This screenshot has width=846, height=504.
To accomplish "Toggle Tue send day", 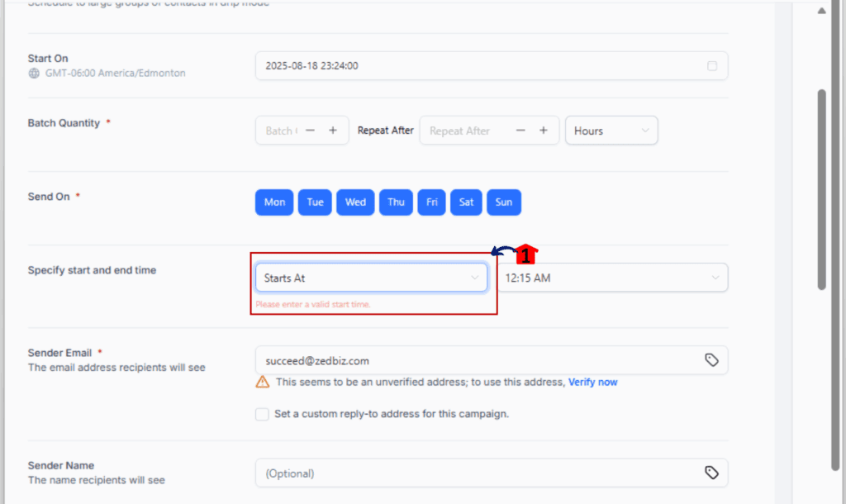I will pyautogui.click(x=315, y=202).
